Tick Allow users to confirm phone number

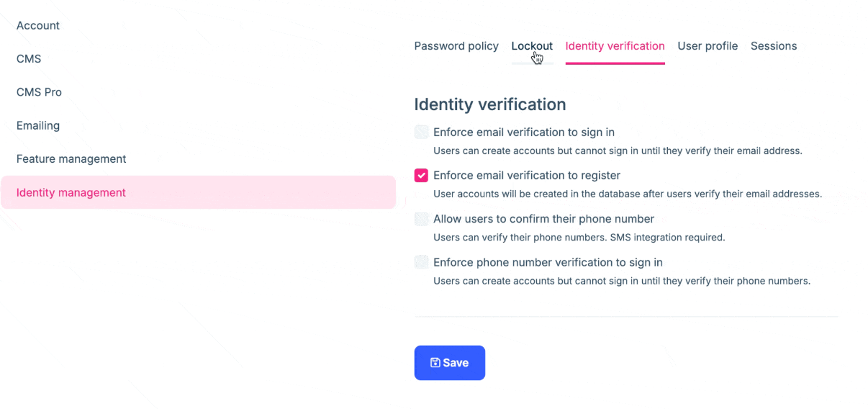coord(421,219)
